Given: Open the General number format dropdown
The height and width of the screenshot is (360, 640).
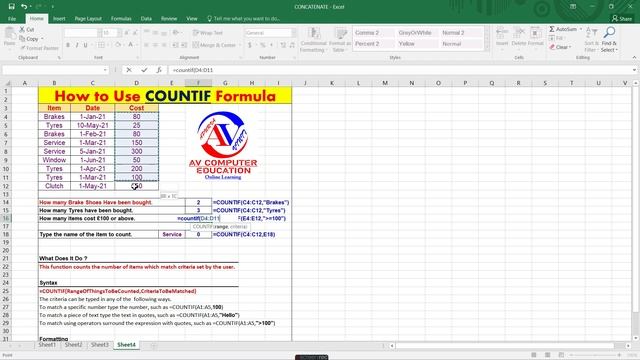Looking at the screenshot, I should 293,33.
